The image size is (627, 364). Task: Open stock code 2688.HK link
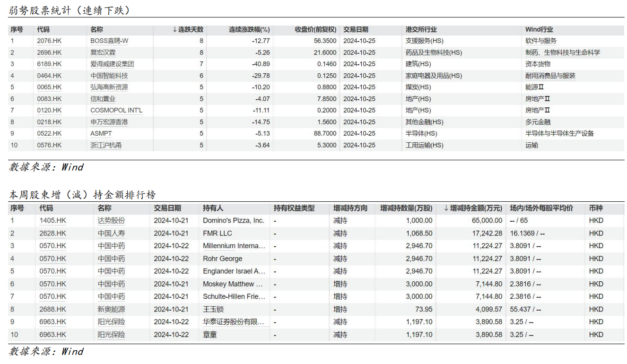[x=52, y=309]
